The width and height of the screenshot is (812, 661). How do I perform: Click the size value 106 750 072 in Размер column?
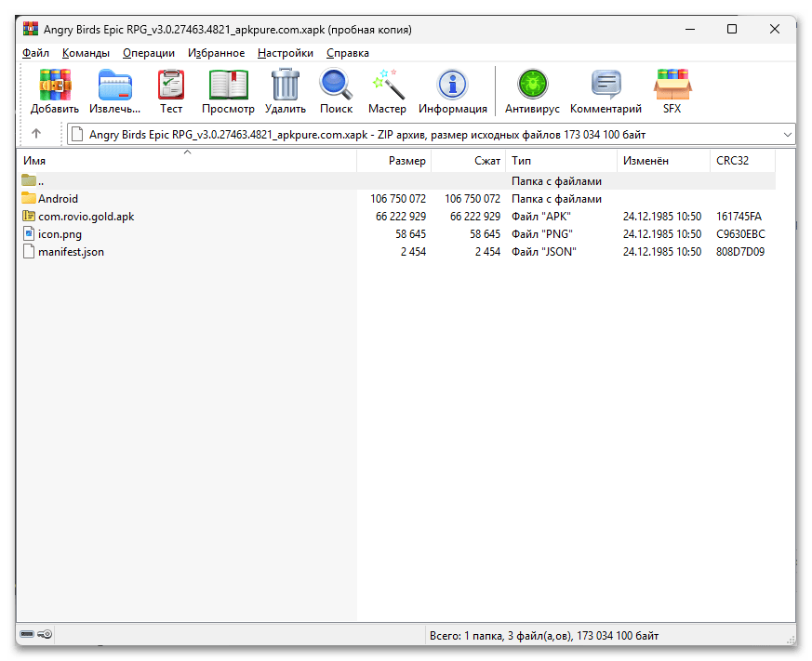click(398, 199)
